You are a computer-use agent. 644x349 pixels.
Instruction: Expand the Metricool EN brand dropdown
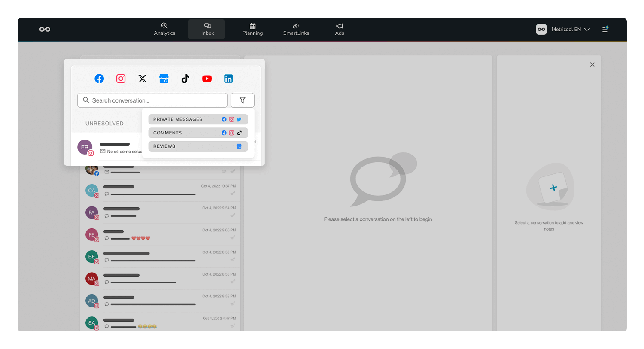pos(571,29)
